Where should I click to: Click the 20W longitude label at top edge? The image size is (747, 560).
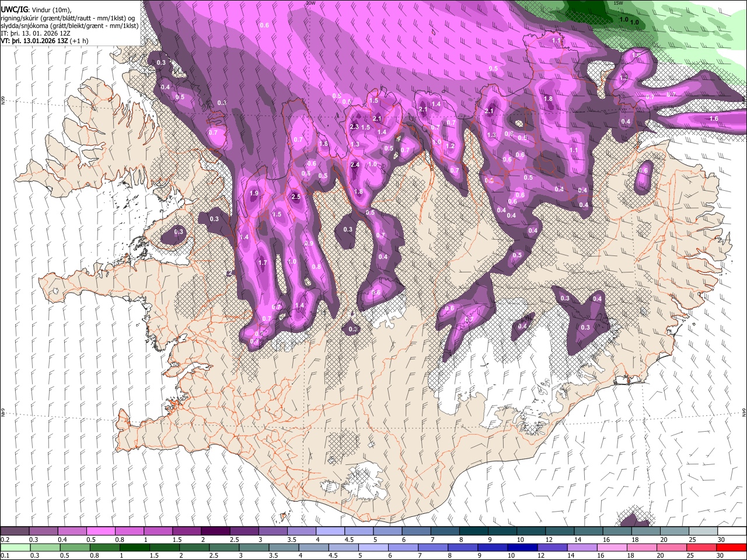coord(310,3)
